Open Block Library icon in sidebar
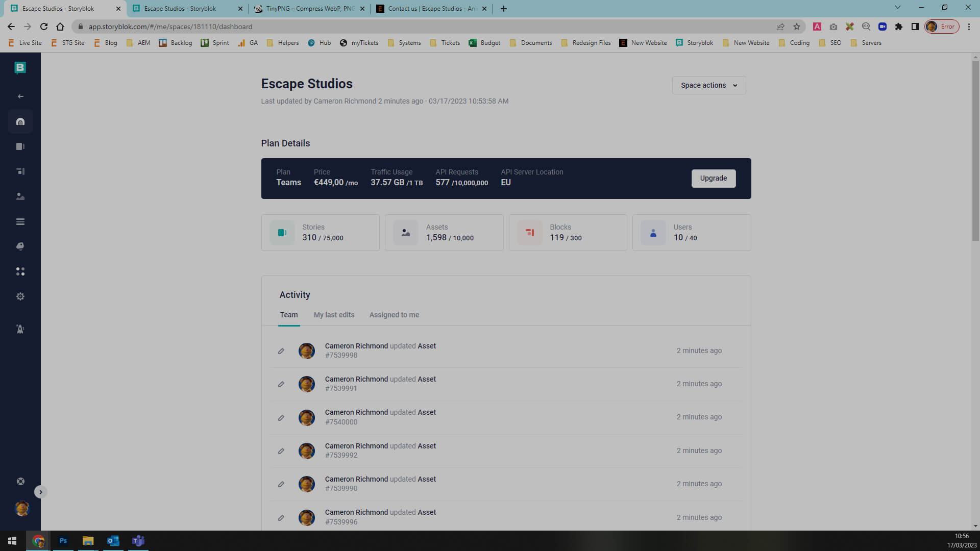Viewport: 980px width, 551px height. click(x=20, y=171)
